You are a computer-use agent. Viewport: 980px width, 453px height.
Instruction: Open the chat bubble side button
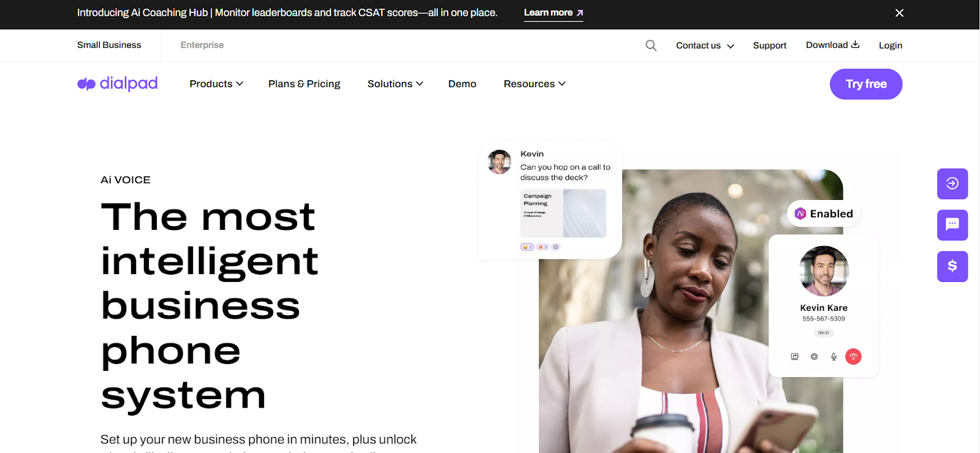pyautogui.click(x=952, y=225)
